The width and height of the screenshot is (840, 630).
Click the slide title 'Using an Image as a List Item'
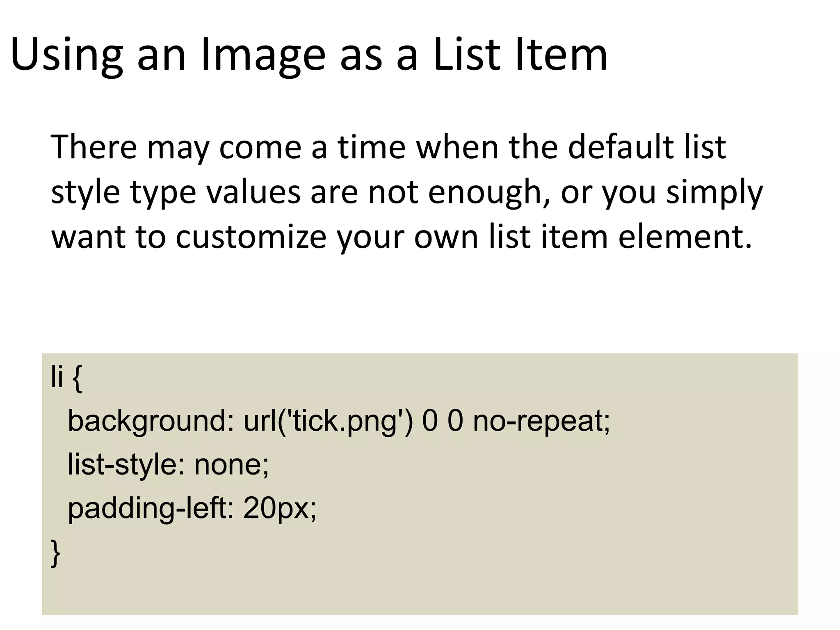click(x=308, y=55)
